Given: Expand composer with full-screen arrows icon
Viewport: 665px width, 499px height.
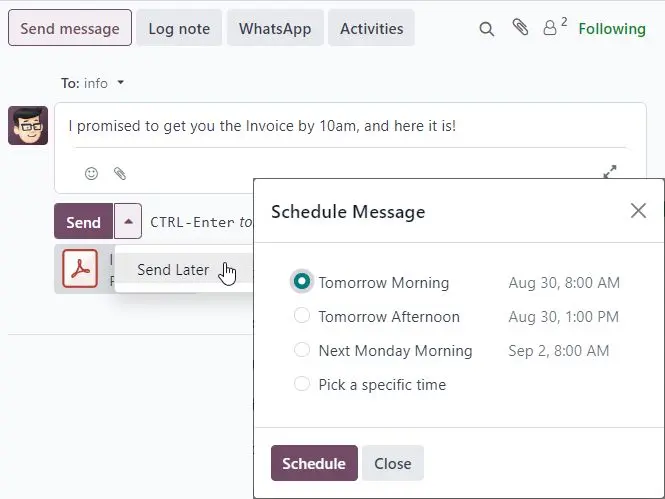Looking at the screenshot, I should click(610, 172).
